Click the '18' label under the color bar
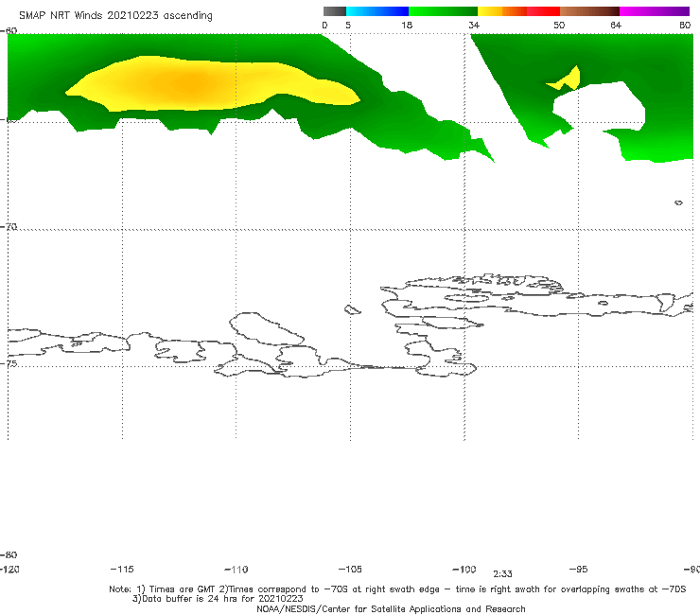Screen dimensions: 700x615 407,25
